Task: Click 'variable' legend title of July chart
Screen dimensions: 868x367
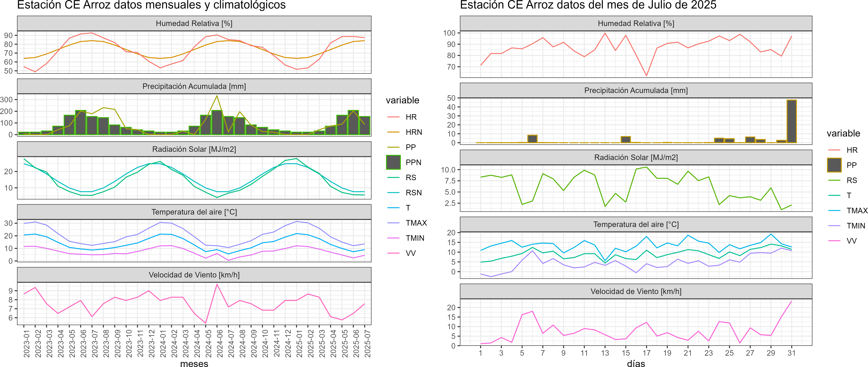Action: (x=843, y=133)
